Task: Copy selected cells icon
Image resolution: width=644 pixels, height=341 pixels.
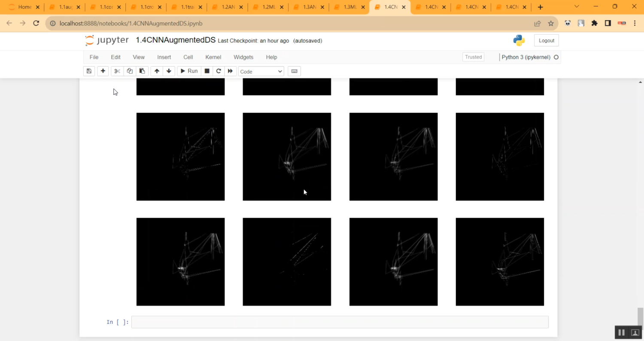Action: coord(130,71)
